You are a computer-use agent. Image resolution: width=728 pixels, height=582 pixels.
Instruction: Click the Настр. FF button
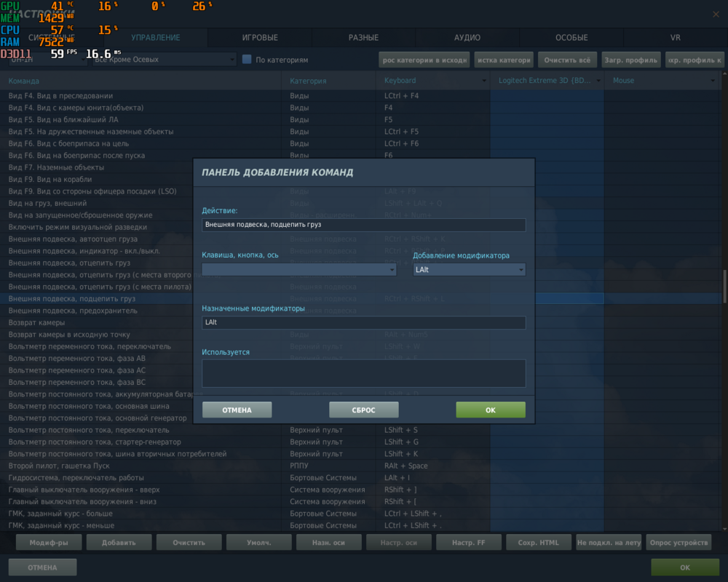point(468,542)
